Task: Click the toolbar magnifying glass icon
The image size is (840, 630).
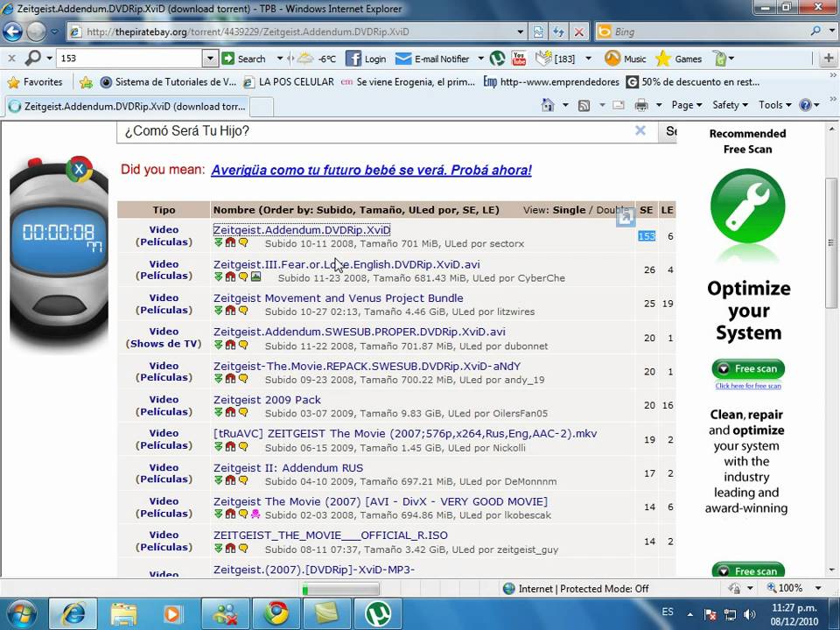Action: click(x=32, y=58)
